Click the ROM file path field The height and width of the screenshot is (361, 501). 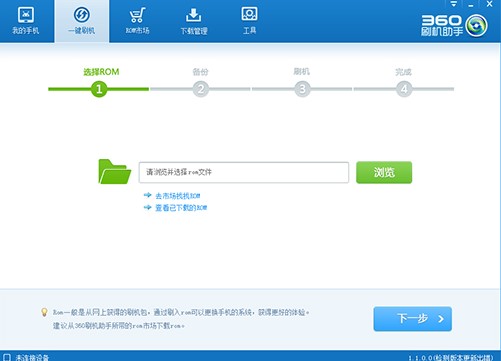(244, 172)
